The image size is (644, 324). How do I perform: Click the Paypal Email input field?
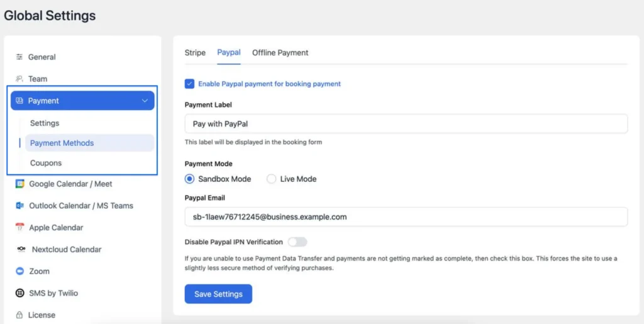406,217
